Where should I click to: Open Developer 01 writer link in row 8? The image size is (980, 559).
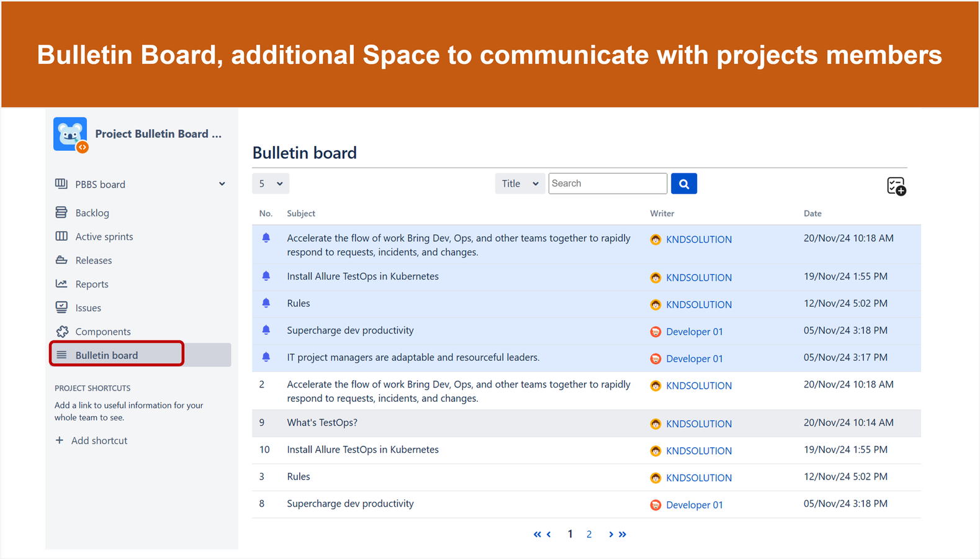pos(695,505)
